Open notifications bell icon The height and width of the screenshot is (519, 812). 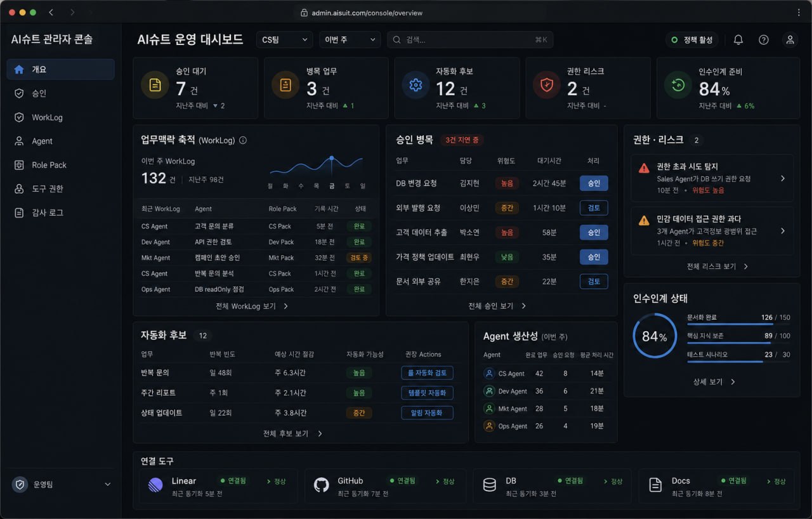(738, 39)
